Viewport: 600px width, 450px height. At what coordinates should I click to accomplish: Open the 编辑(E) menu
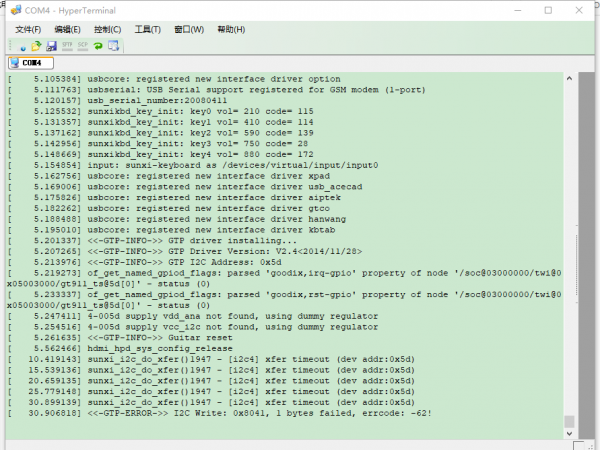[x=68, y=29]
